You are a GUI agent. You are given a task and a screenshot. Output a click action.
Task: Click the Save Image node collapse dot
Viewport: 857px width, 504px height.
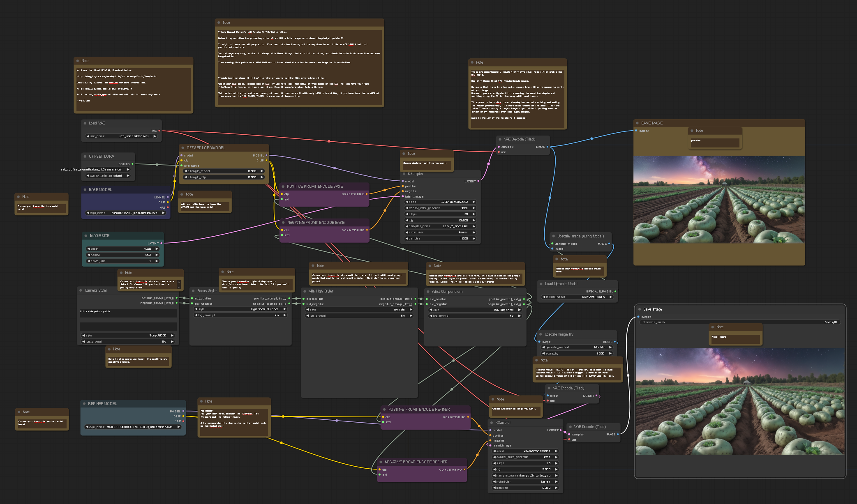639,309
